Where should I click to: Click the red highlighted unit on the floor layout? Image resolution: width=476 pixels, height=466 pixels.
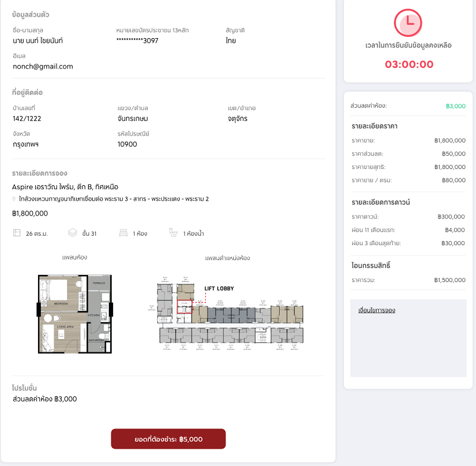pyautogui.click(x=185, y=308)
